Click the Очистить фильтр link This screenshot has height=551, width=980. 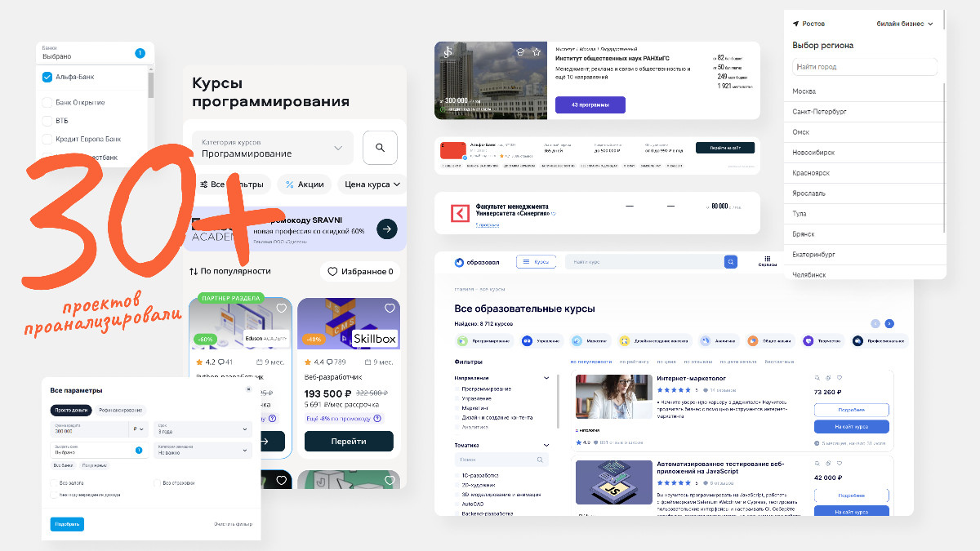233,524
